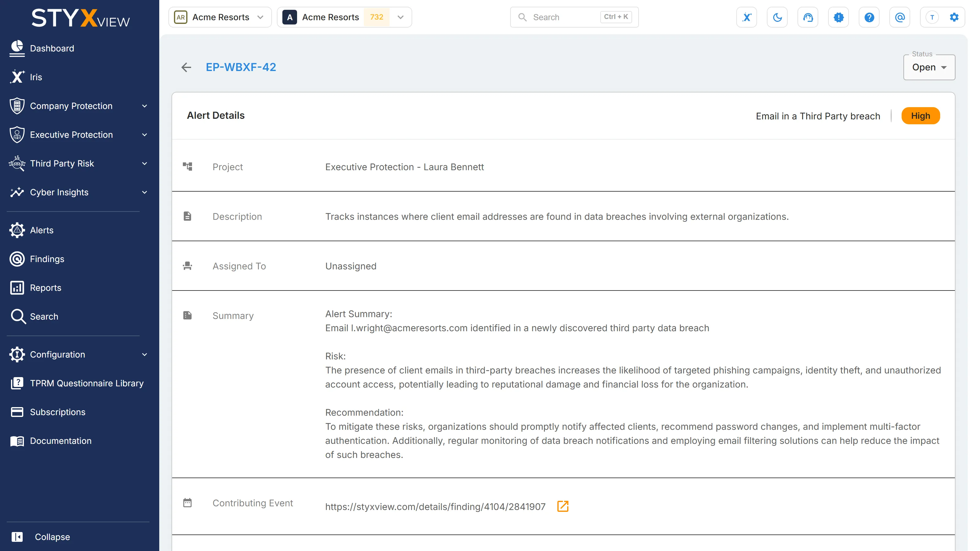Toggle dark mode moon icon
This screenshot has height=551, width=980.
pyautogui.click(x=777, y=17)
